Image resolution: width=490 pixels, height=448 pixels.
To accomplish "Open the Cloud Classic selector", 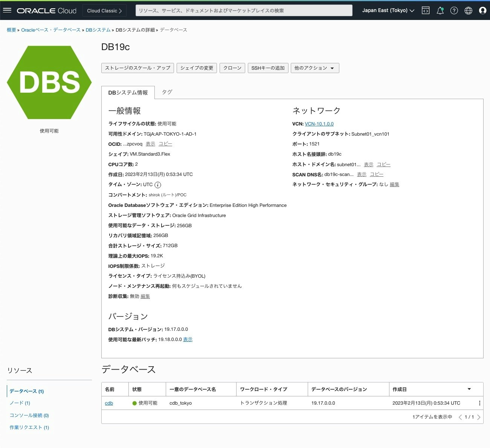I will 104,10.
